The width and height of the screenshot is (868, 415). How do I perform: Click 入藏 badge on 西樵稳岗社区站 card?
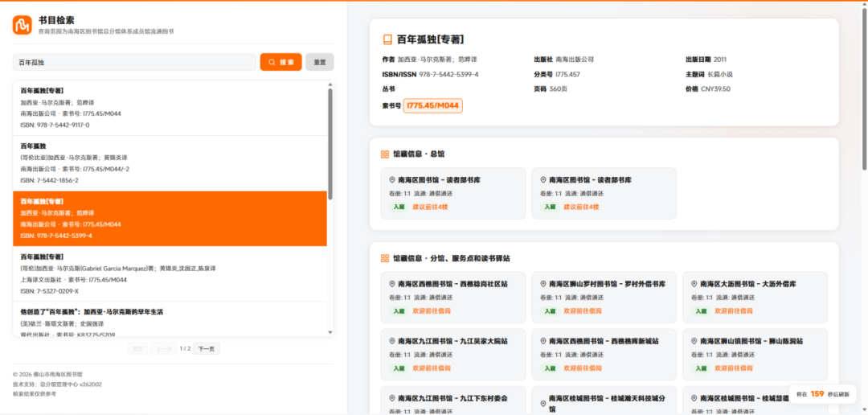click(399, 310)
